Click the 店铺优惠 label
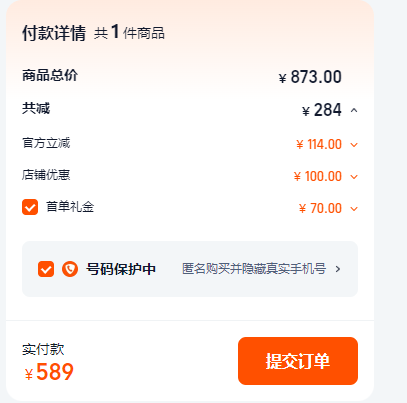 pyautogui.click(x=46, y=175)
